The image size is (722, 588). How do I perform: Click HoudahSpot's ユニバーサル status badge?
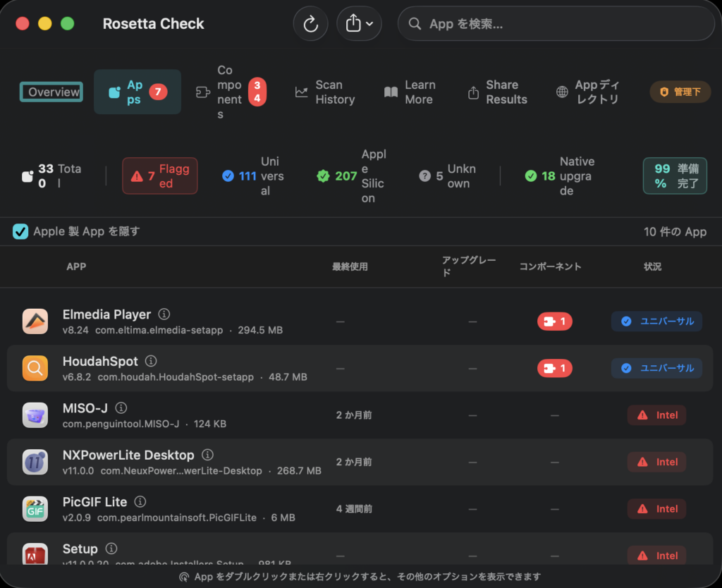click(x=656, y=368)
